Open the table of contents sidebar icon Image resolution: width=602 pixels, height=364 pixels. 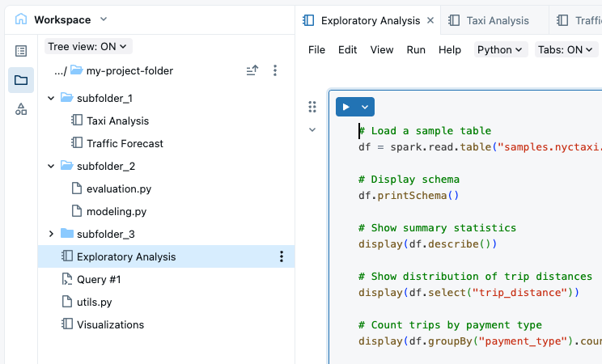click(21, 51)
